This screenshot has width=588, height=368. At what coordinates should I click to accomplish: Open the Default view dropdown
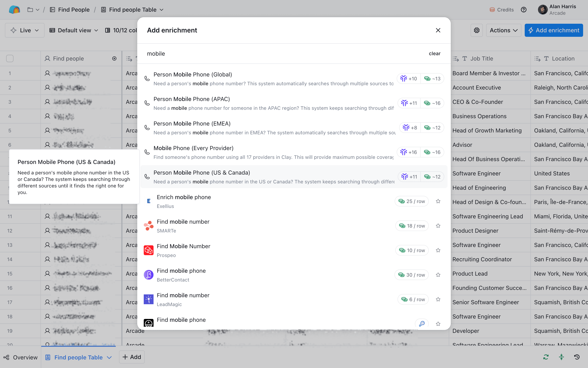74,30
